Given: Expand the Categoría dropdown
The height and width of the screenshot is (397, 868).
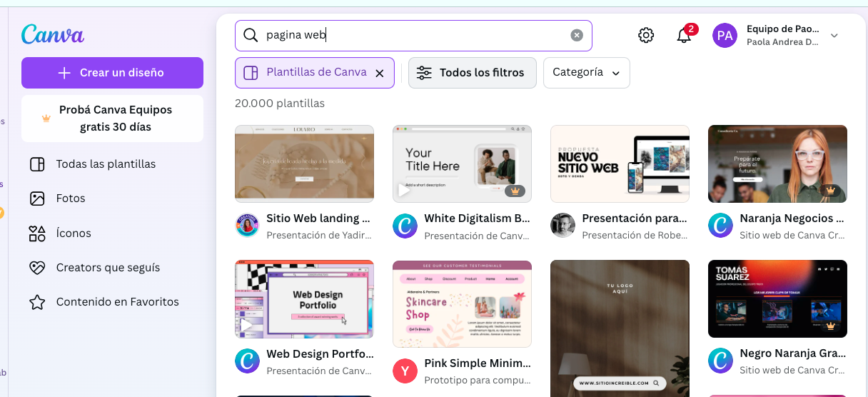Looking at the screenshot, I should (586, 73).
